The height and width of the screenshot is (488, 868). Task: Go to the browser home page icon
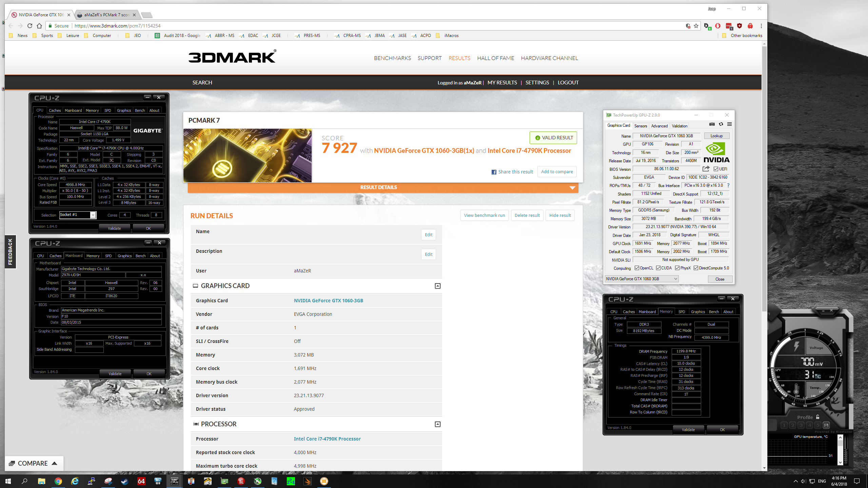39,26
